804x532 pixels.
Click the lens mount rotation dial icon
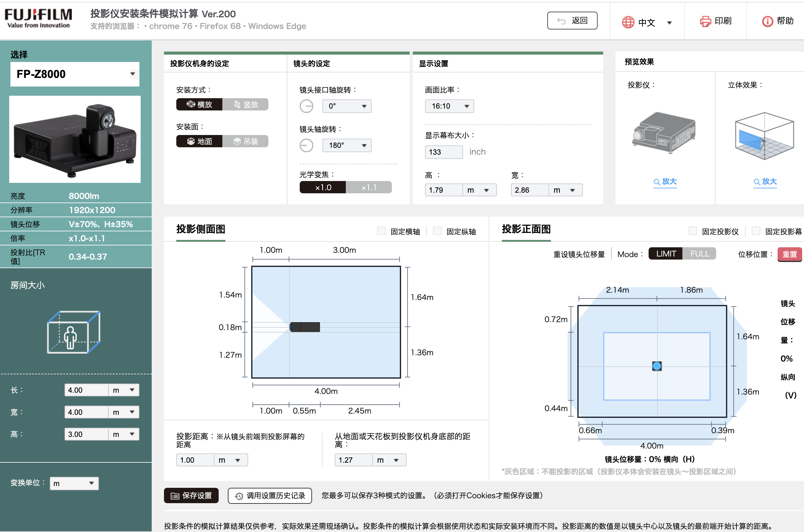306,106
